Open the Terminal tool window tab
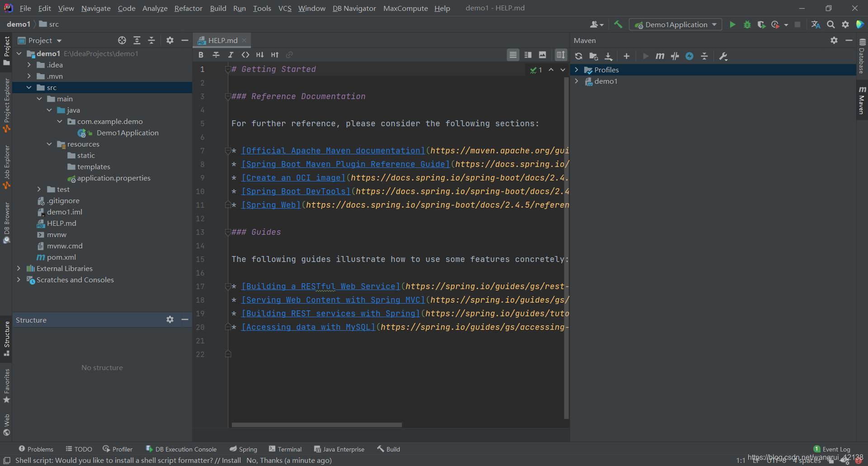868x466 pixels. click(x=285, y=449)
